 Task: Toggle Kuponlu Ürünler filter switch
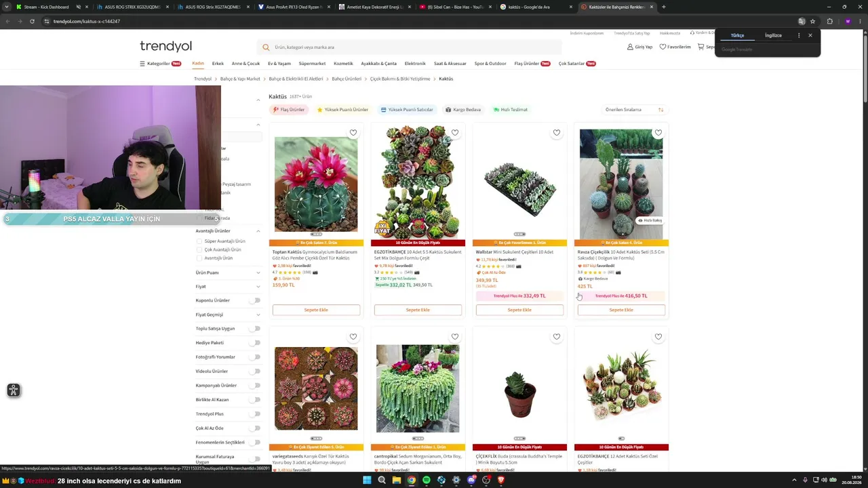coord(255,300)
